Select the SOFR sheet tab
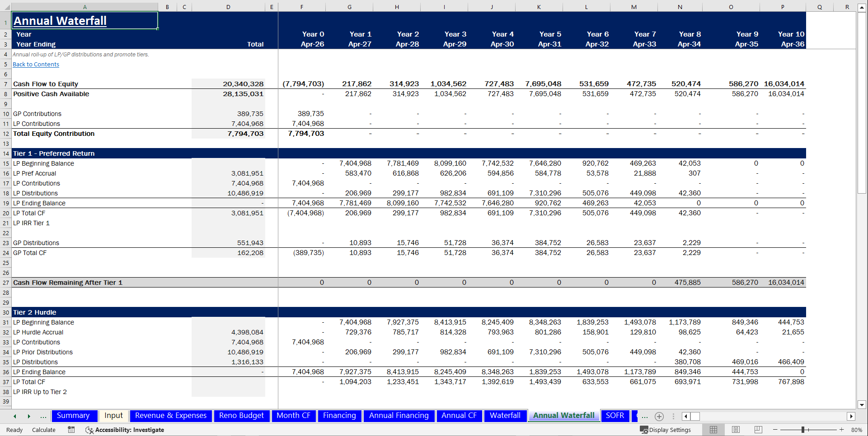The image size is (868, 436). (615, 415)
